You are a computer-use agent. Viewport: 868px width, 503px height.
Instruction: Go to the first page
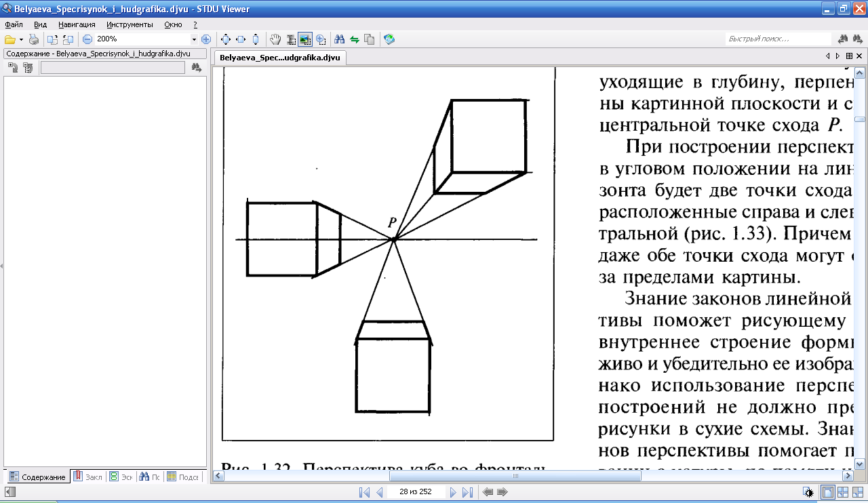[364, 492]
